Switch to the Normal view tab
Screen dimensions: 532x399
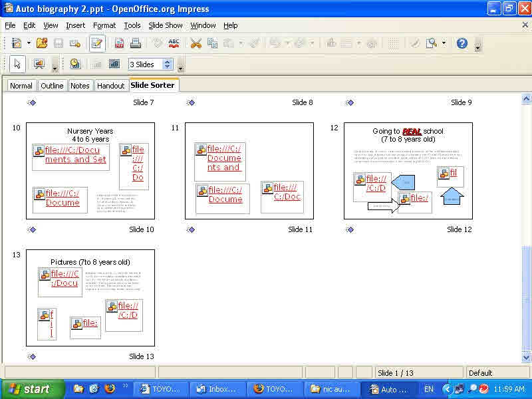point(21,86)
